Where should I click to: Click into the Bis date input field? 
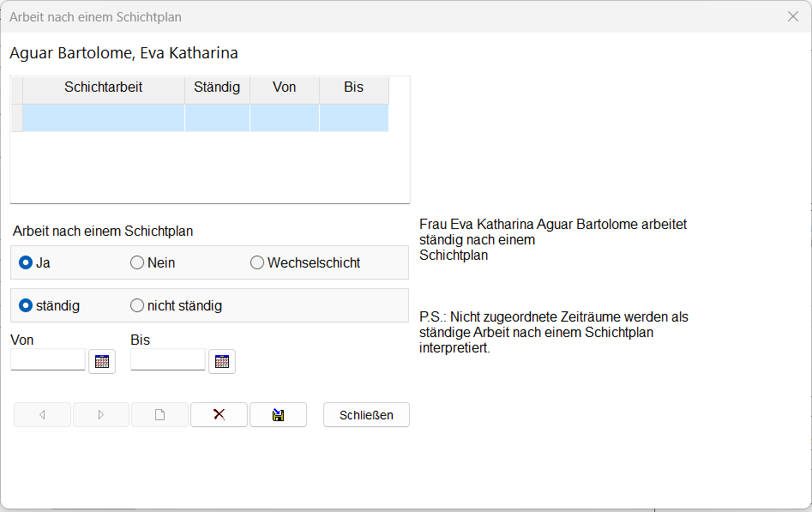click(168, 360)
